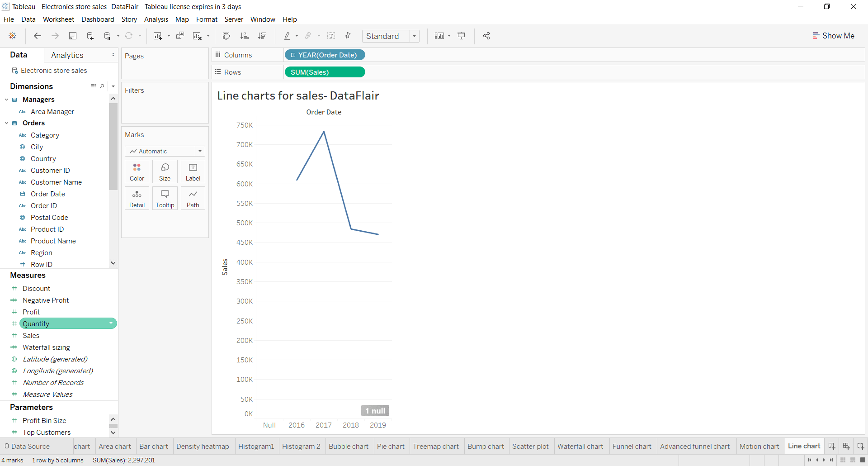Click the Tableau start page icon
Screen dimensions: 868x466
click(x=13, y=36)
